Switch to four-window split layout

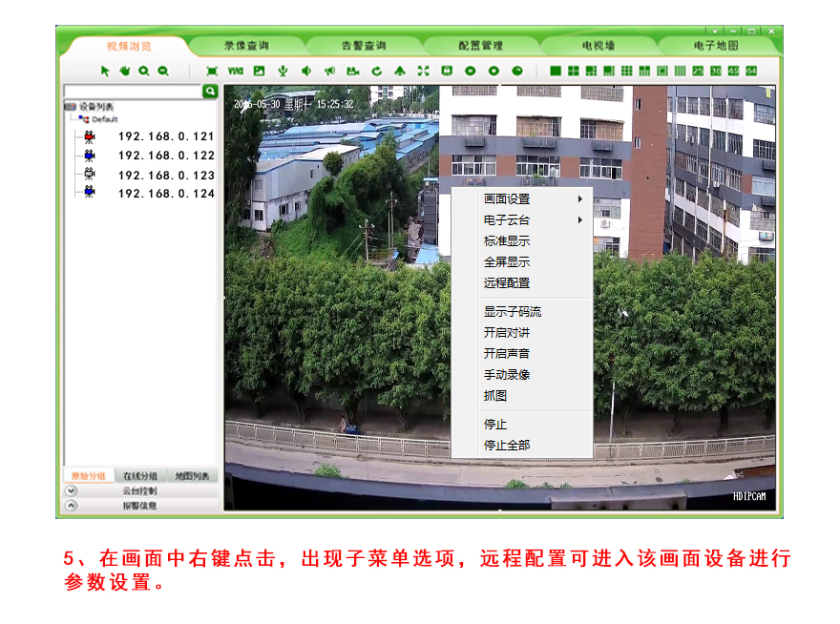(x=574, y=71)
